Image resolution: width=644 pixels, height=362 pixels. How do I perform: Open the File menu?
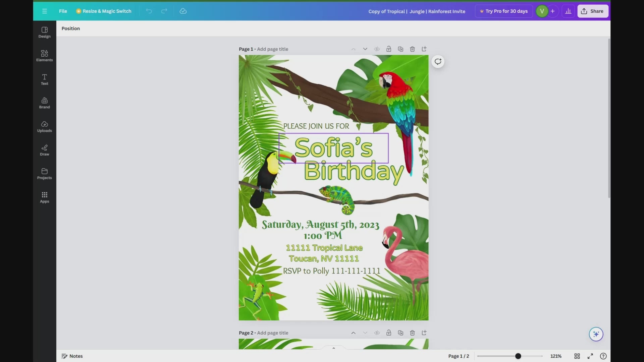(x=63, y=11)
